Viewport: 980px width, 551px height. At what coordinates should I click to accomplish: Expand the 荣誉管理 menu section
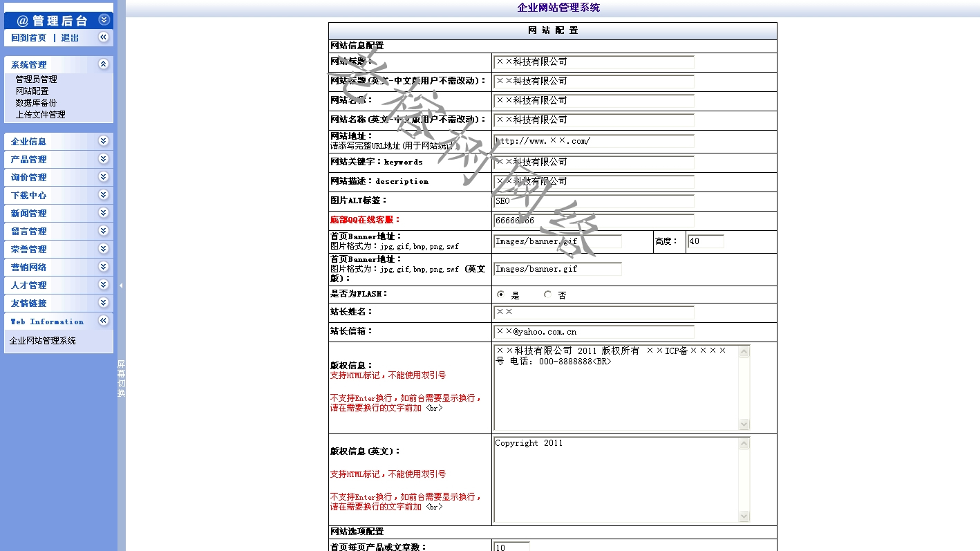click(x=104, y=249)
